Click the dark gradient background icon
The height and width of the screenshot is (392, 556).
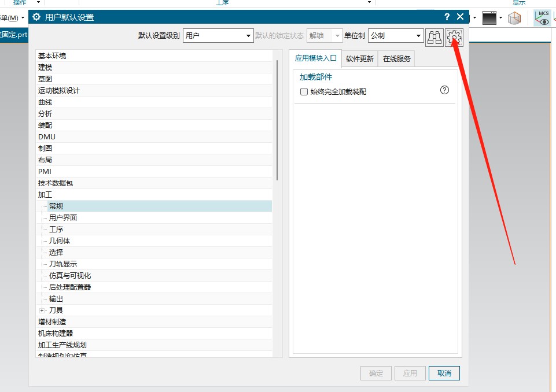tap(489, 18)
